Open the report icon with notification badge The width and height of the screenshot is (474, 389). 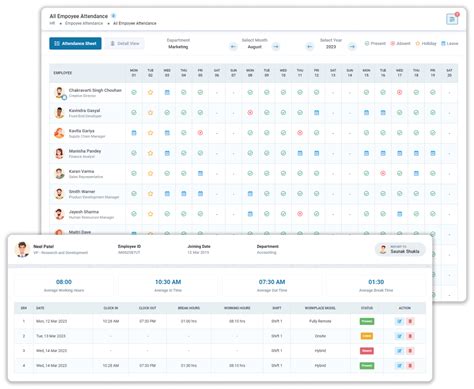[452, 19]
